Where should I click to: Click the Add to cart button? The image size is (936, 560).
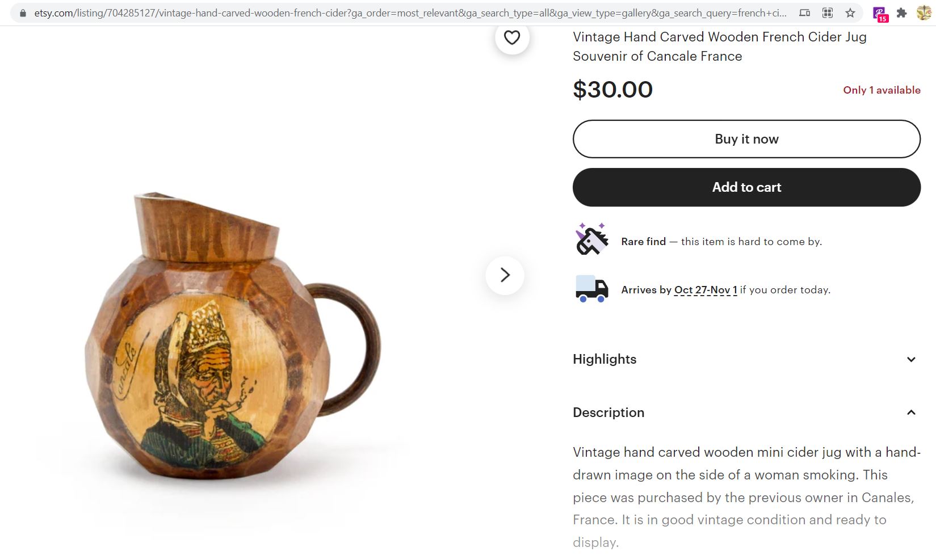746,187
